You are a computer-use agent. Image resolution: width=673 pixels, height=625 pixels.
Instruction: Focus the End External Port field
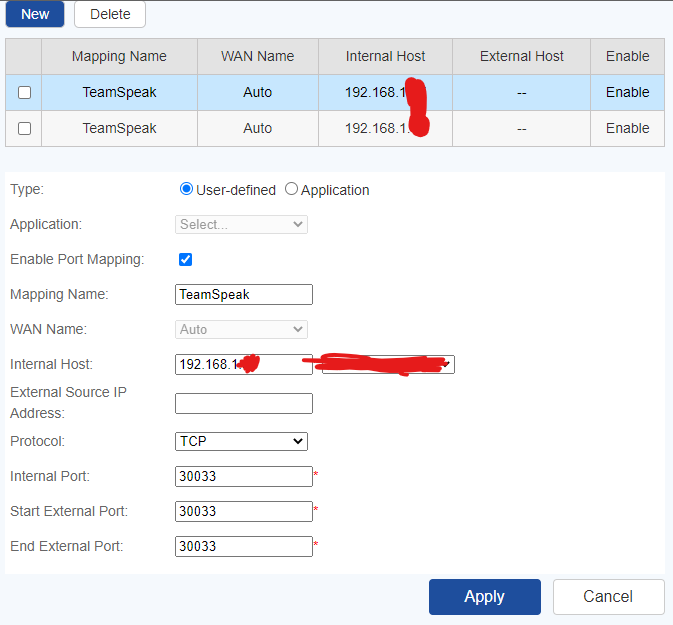click(x=244, y=546)
